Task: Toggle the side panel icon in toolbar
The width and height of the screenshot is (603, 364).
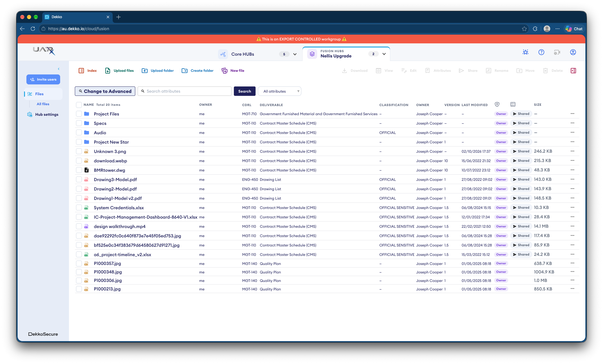Action: click(x=573, y=71)
